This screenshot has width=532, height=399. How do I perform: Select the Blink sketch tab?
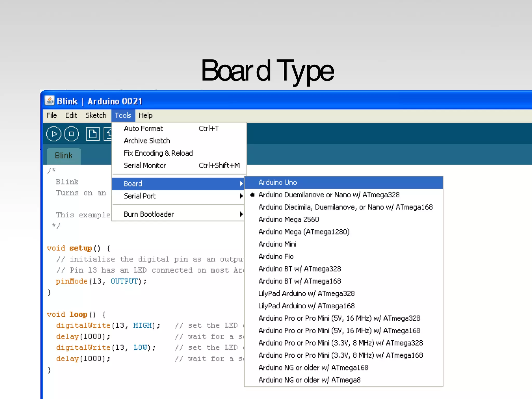point(64,156)
